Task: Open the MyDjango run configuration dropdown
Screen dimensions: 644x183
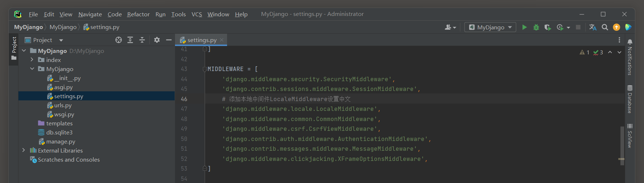Action: coord(490,27)
